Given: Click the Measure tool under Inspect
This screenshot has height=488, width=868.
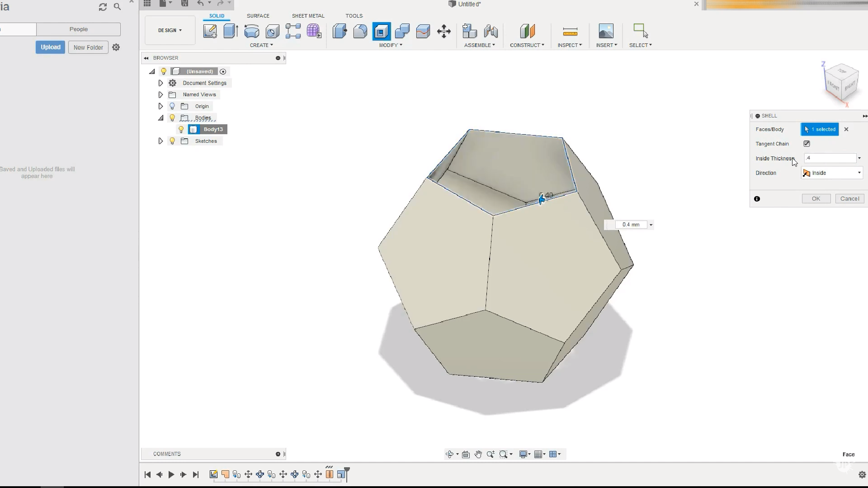Looking at the screenshot, I should coord(570,31).
